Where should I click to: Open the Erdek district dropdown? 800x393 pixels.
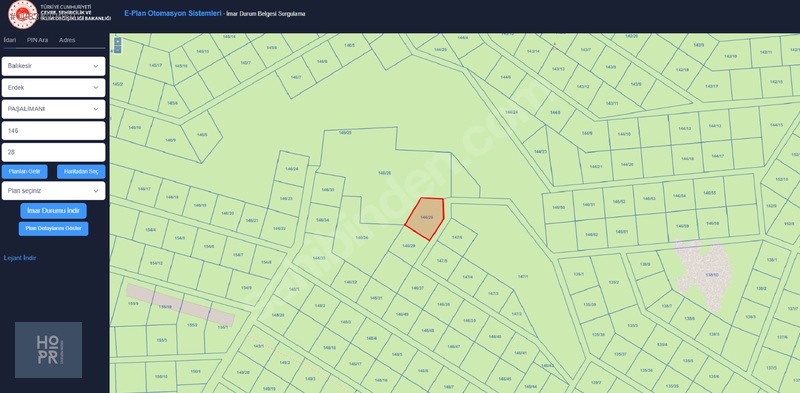tap(54, 87)
